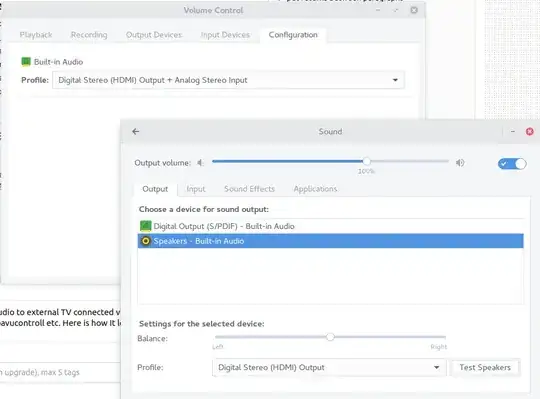Click the yellow speaker icon in Speakers row

coord(146,241)
